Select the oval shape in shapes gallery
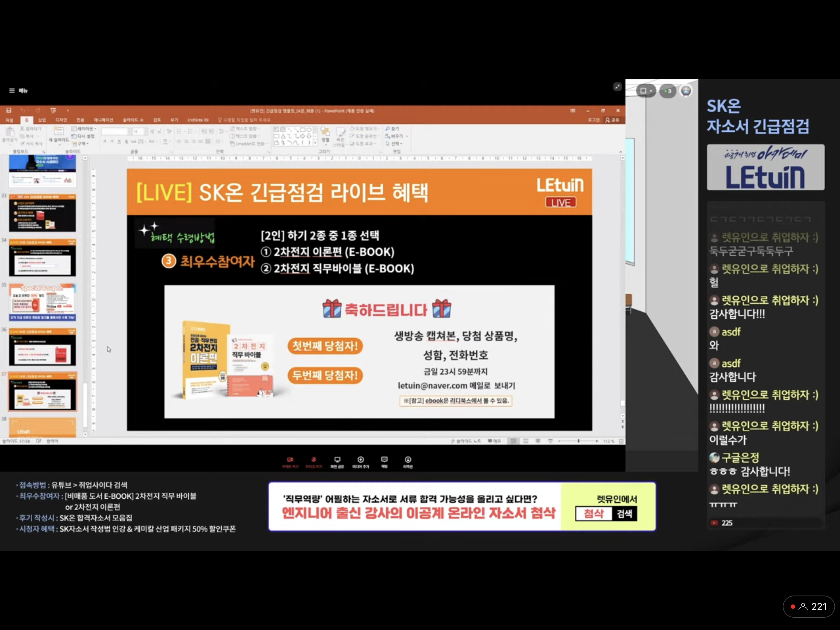 click(x=309, y=130)
